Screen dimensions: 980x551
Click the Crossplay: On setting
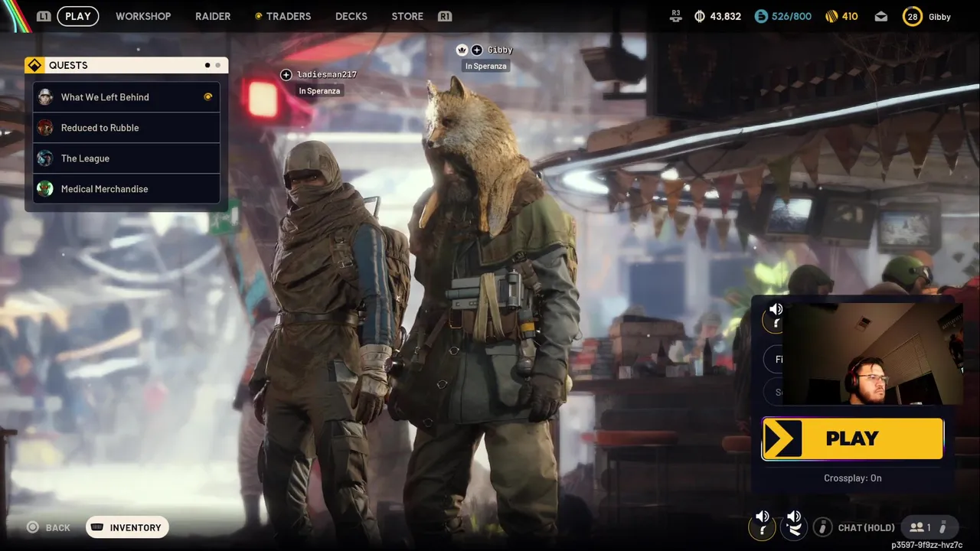click(853, 478)
